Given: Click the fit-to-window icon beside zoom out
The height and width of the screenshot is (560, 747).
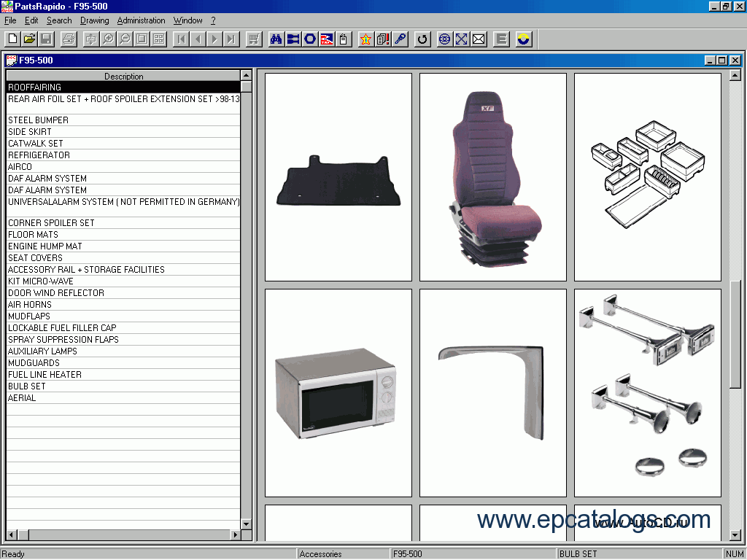Looking at the screenshot, I should tap(142, 39).
